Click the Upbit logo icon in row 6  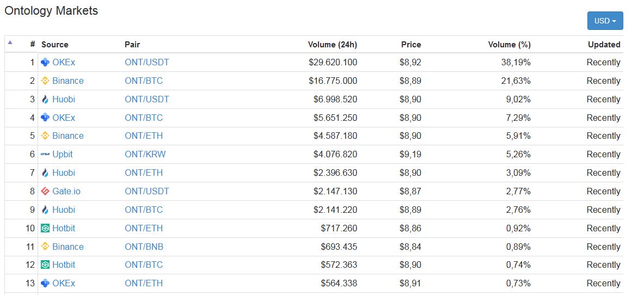point(46,155)
